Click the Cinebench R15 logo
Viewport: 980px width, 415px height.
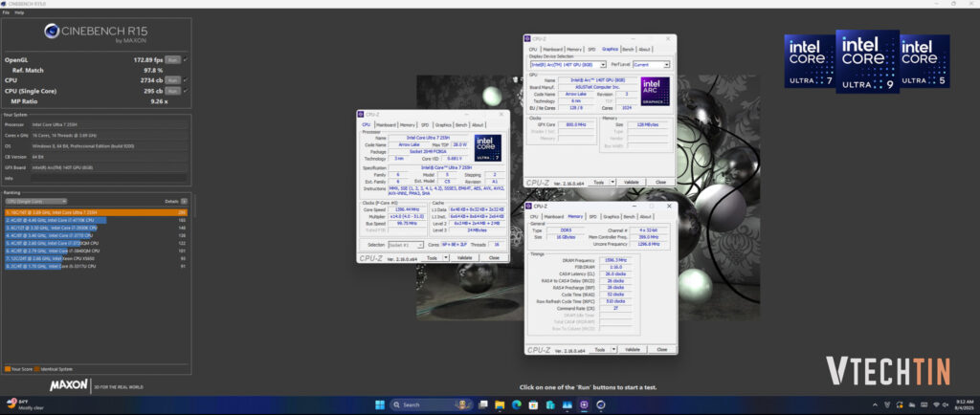96,33
